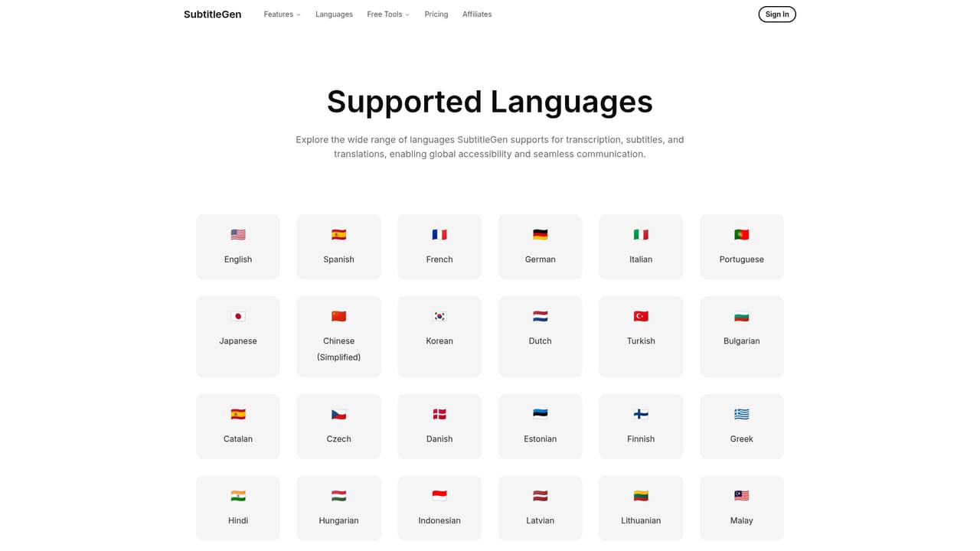
Task: Click the Italian flag icon
Action: (641, 235)
